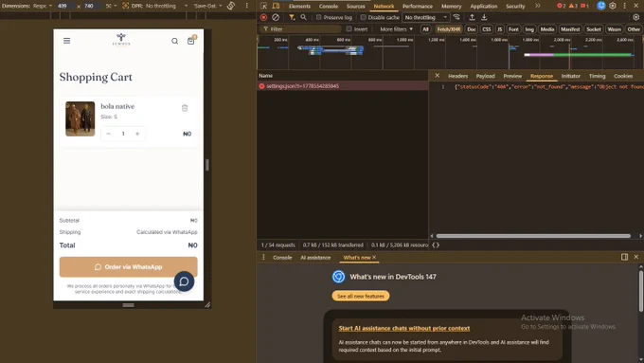Viewport: 644px width, 363px height.
Task: Click the DevTools settings gear icon
Action: click(x=613, y=6)
